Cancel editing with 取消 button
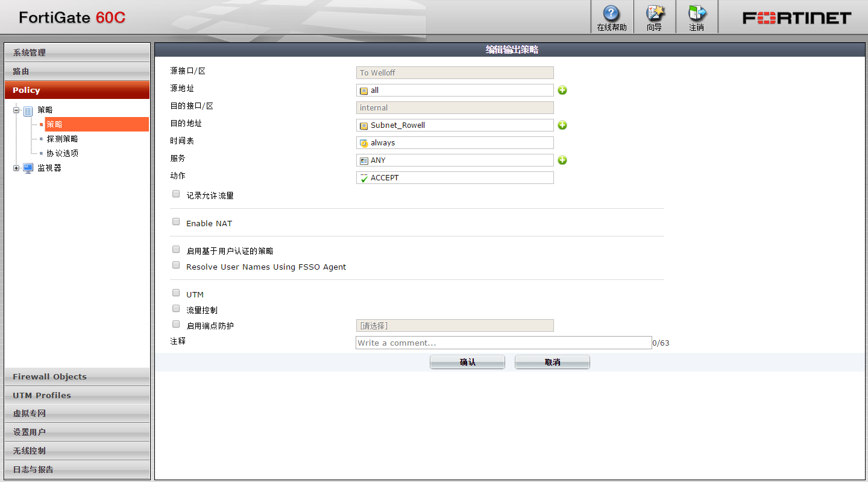Screen dimensions: 868x482 coord(552,362)
